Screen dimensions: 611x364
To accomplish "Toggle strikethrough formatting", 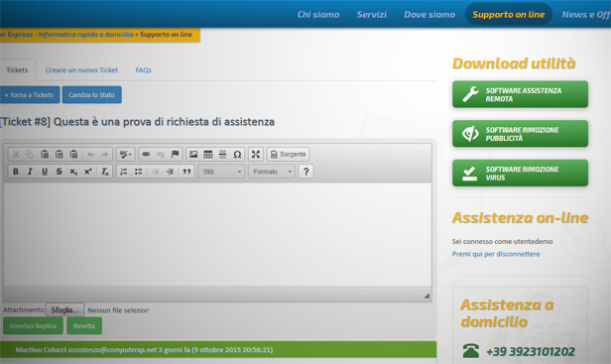I will pos(60,172).
